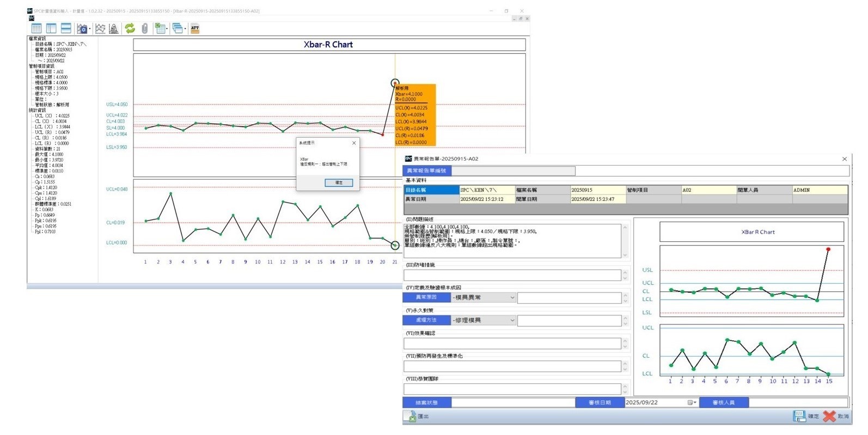Expand the 處理方法 dropdown showing 修理模具
The image size is (868, 435).
512,321
